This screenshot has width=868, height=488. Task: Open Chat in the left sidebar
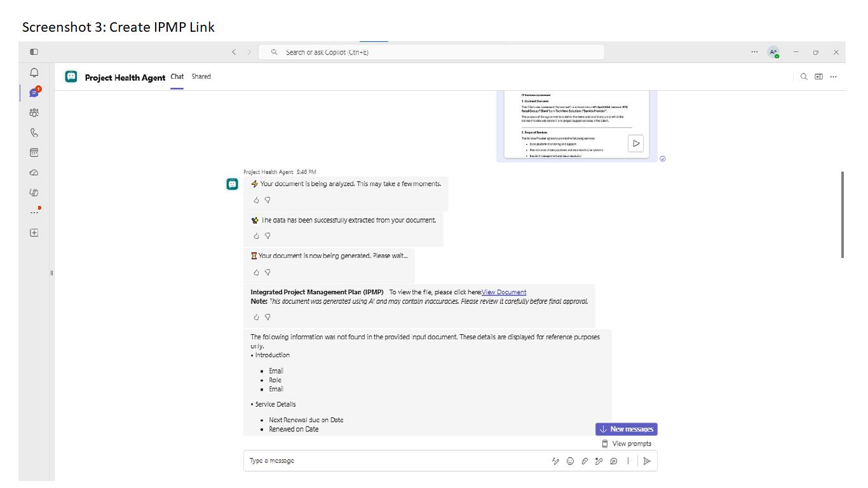[x=34, y=93]
